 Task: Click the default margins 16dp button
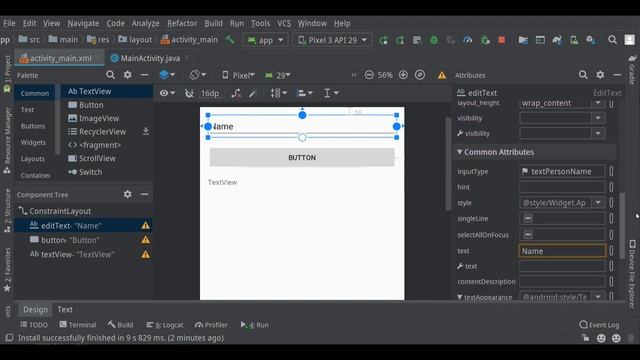point(210,93)
